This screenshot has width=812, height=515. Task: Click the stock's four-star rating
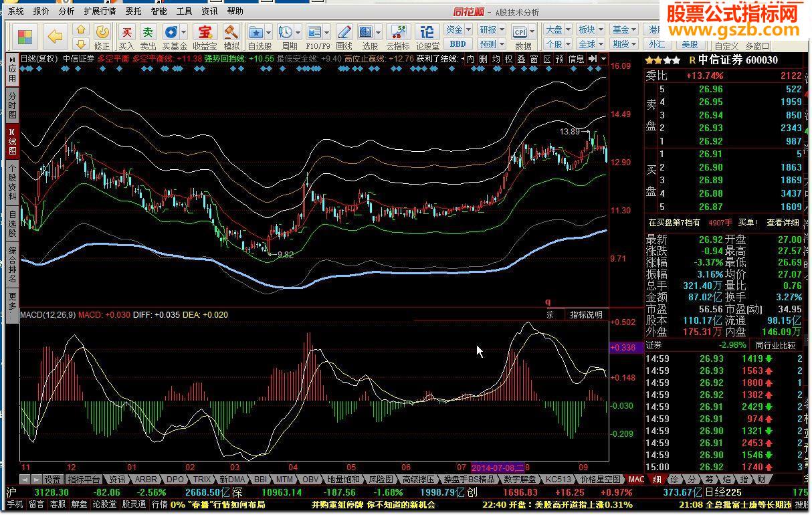[x=663, y=60]
